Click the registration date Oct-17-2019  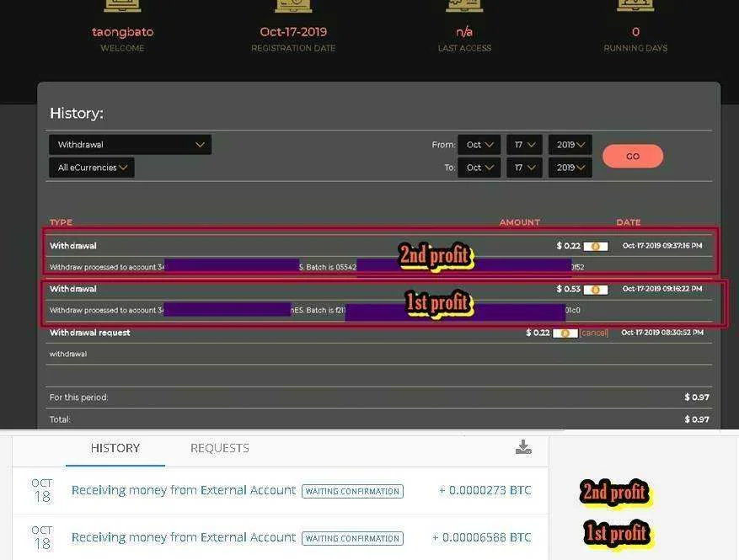tap(293, 32)
